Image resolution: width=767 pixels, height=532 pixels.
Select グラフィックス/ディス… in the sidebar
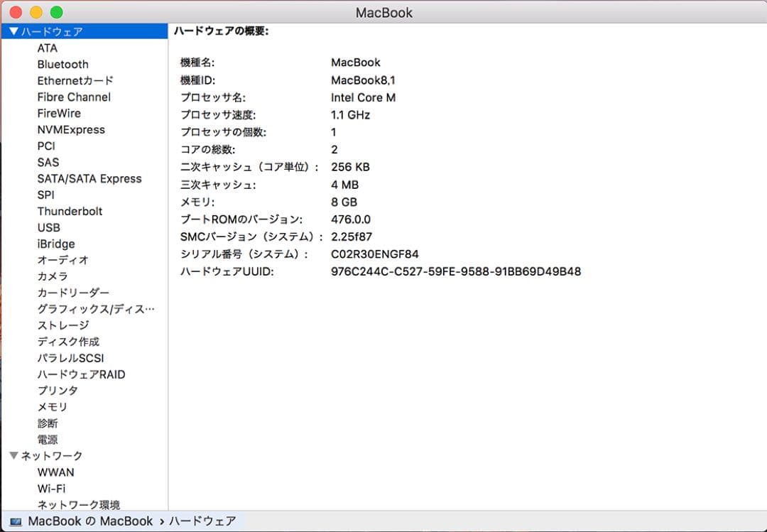click(96, 309)
